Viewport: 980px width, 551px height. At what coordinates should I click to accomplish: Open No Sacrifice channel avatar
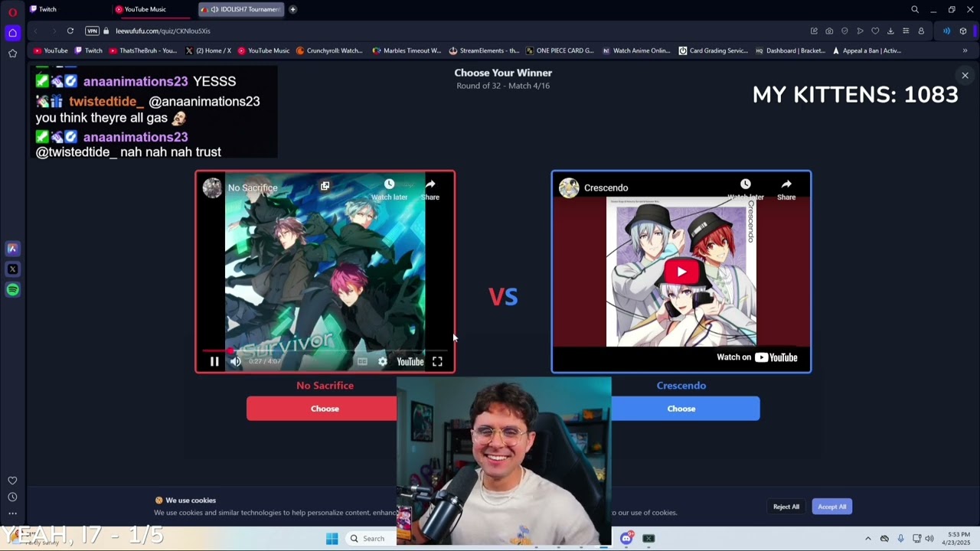tap(212, 187)
